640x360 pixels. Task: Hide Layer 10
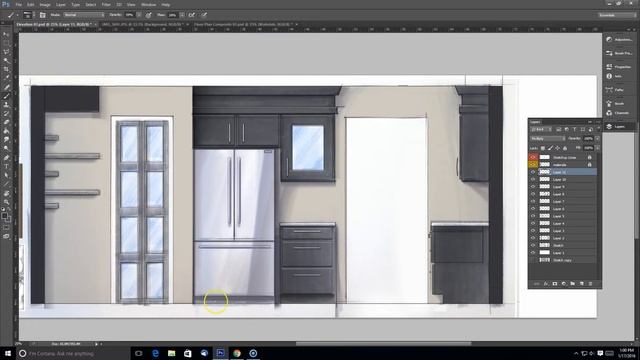[533, 179]
